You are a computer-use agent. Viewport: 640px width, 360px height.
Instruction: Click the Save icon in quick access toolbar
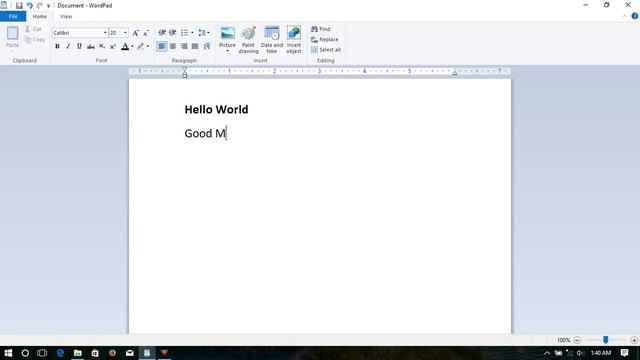pyautogui.click(x=19, y=5)
